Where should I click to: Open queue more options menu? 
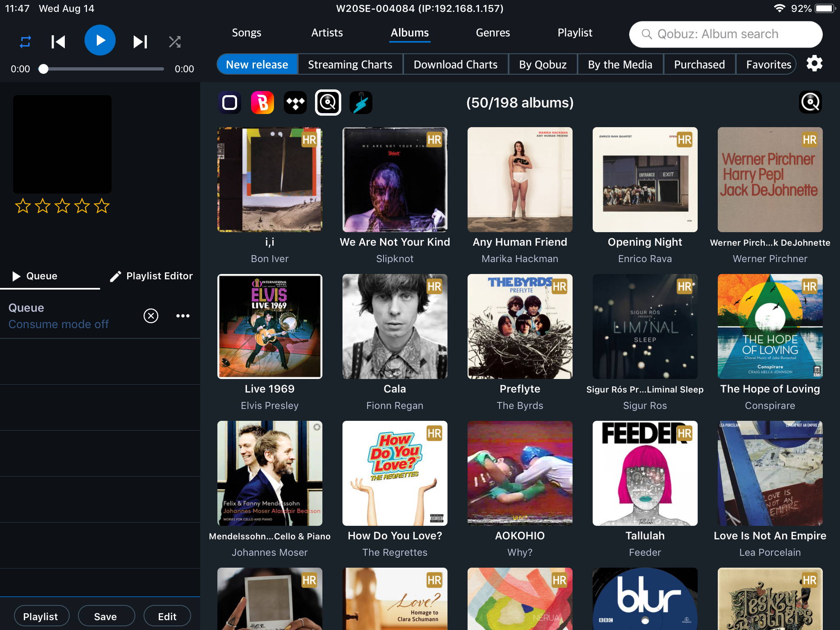(183, 316)
